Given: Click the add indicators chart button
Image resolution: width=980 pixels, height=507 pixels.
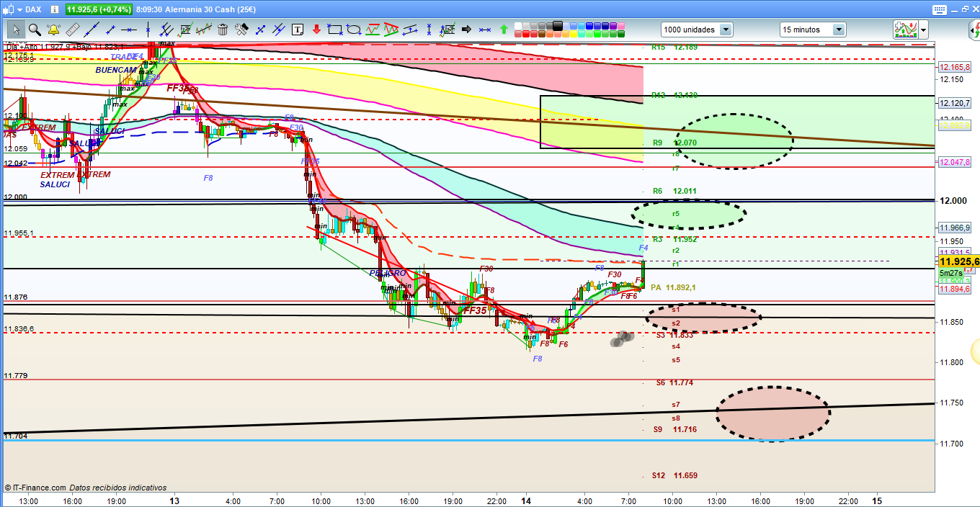Looking at the screenshot, I should click(905, 30).
